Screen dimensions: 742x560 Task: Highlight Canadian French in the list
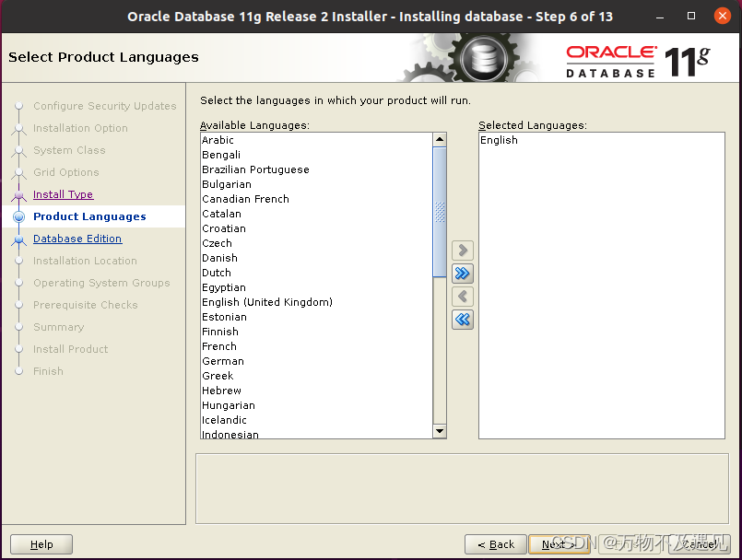coord(245,199)
